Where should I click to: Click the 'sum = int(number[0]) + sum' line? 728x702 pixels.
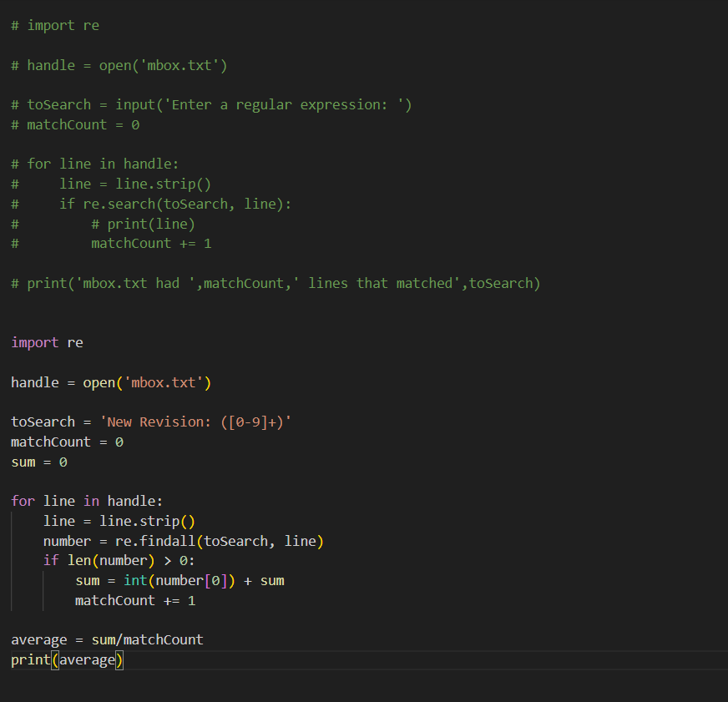[179, 581]
